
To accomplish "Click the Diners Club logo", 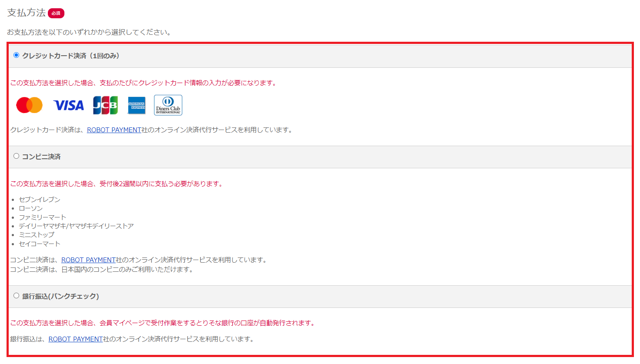I will [168, 105].
